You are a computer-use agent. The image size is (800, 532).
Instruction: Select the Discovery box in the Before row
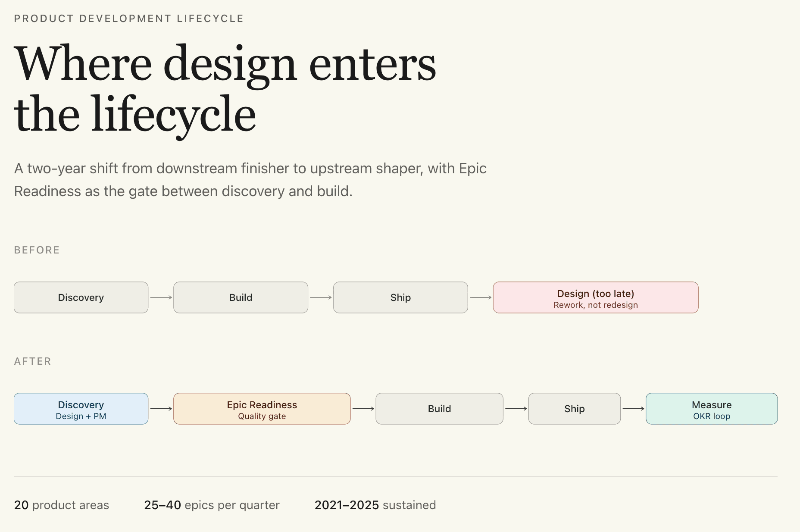pyautogui.click(x=81, y=297)
